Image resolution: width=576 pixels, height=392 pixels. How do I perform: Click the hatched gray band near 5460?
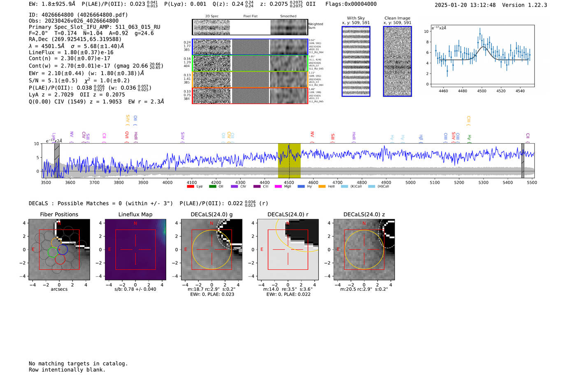pyautogui.click(x=523, y=161)
